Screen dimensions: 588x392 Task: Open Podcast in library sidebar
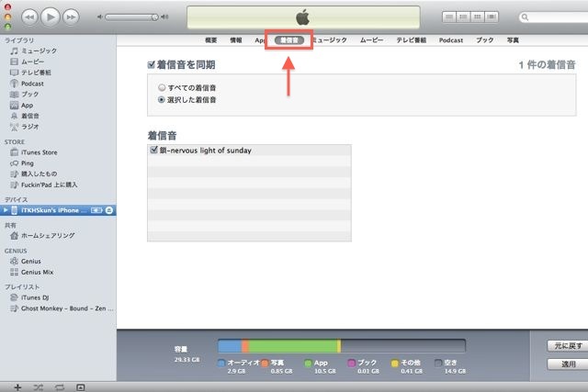pos(32,84)
